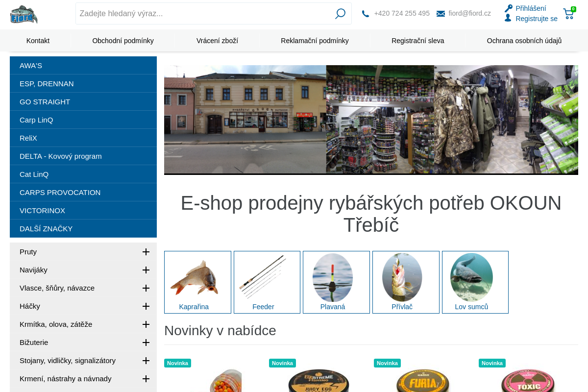This screenshot has width=588, height=392.
Task: Click the email envelope icon
Action: [441, 14]
